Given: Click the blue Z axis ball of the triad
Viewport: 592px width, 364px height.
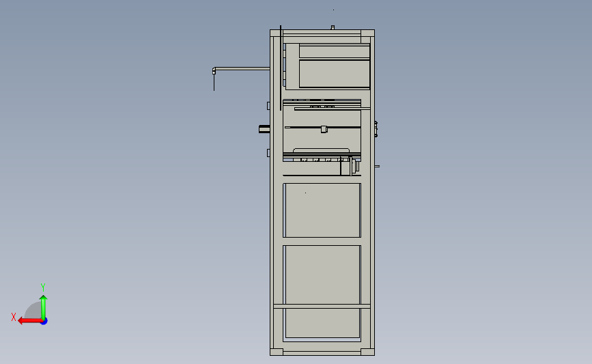Looking at the screenshot, I should [x=44, y=322].
